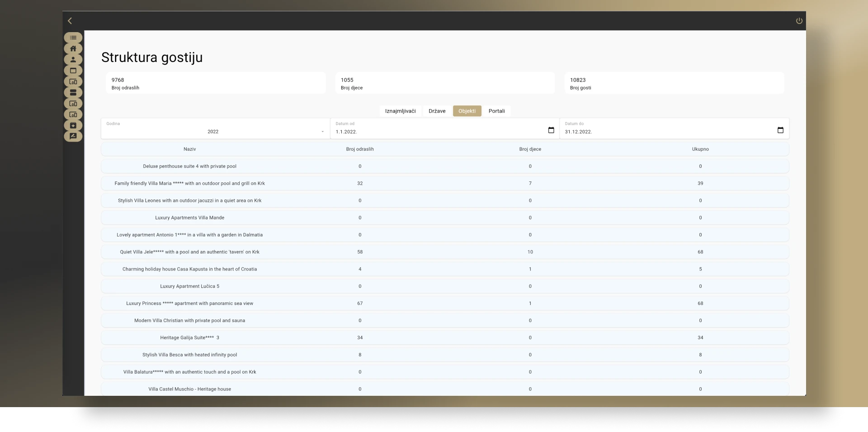Image resolution: width=868 pixels, height=432 pixels.
Task: Click the power logout icon
Action: tap(799, 21)
